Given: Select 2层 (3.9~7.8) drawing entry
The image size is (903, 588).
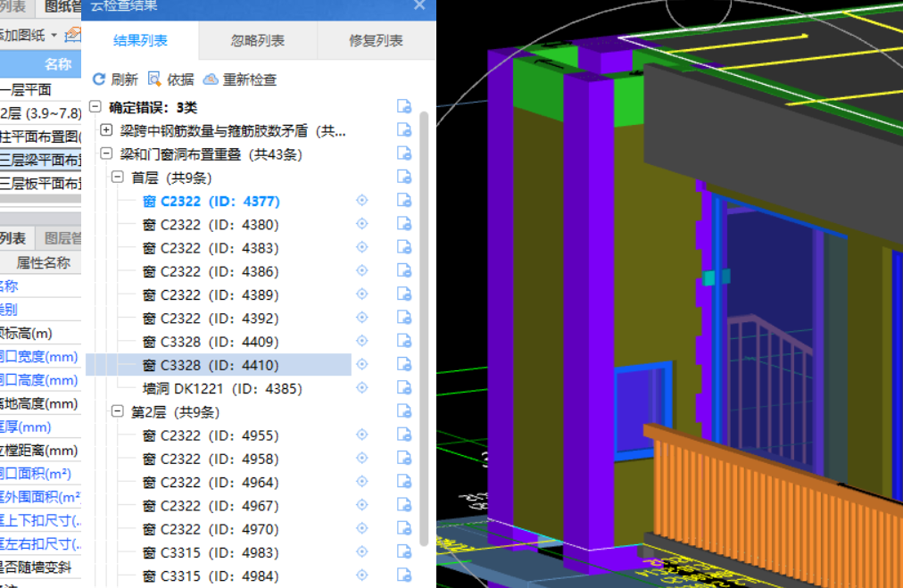Looking at the screenshot, I should point(40,113).
